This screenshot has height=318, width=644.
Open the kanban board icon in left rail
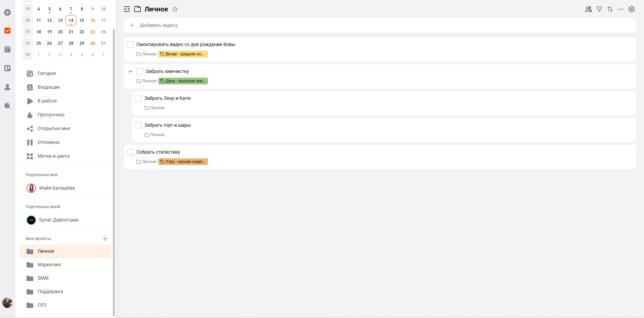(x=7, y=68)
